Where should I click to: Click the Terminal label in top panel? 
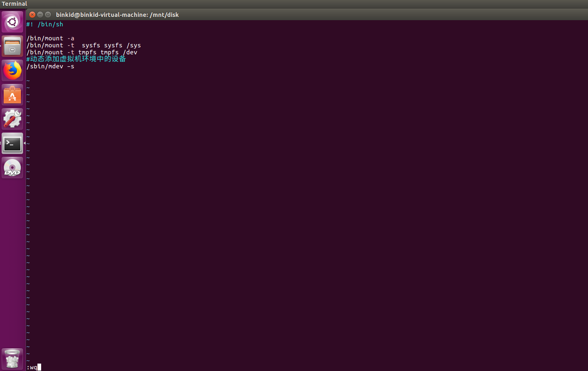[x=14, y=4]
